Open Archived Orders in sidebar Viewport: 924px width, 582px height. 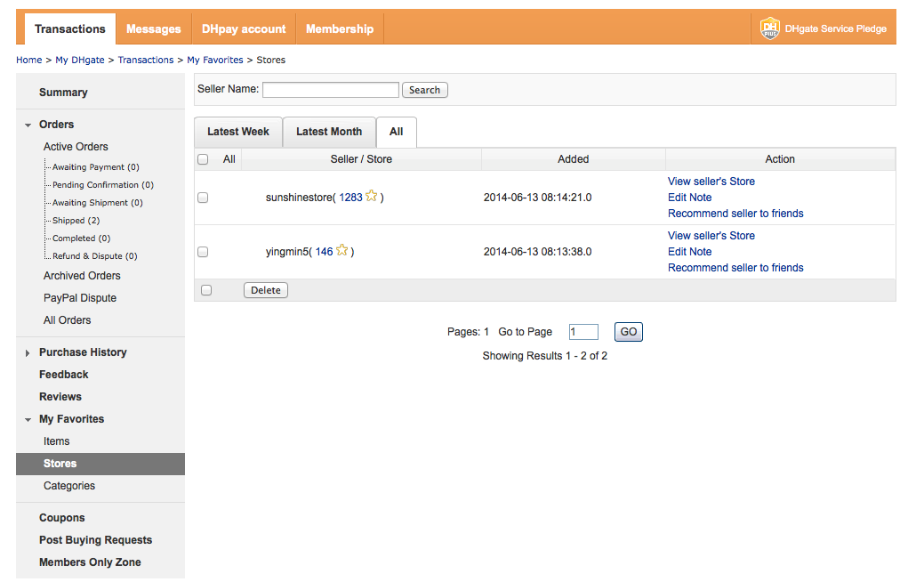(x=82, y=276)
